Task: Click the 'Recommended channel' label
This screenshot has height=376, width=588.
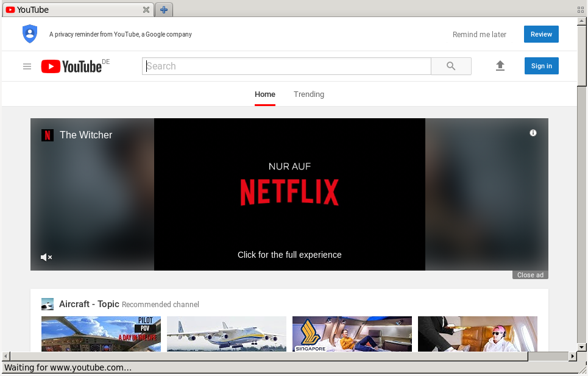Action: 160,305
